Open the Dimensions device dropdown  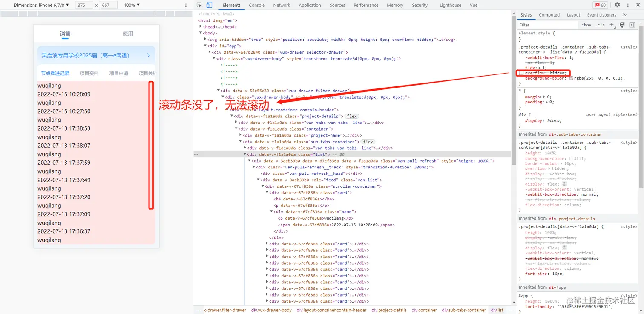click(41, 5)
